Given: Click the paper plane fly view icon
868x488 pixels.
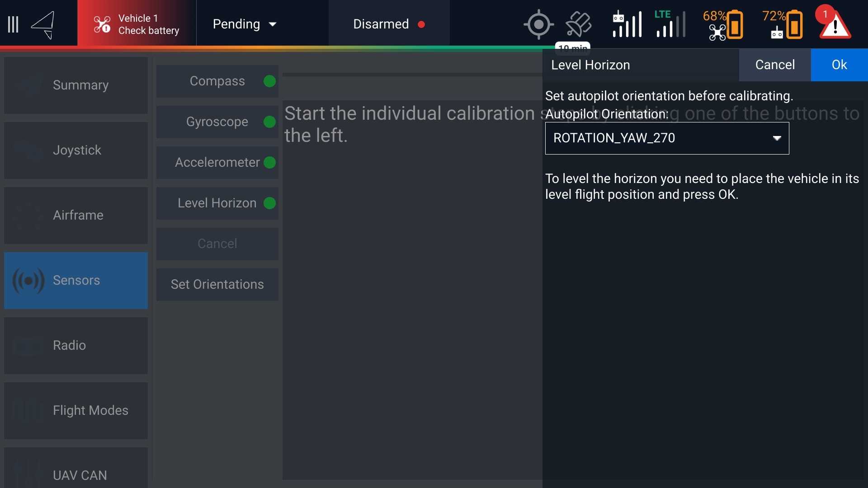Looking at the screenshot, I should (43, 24).
